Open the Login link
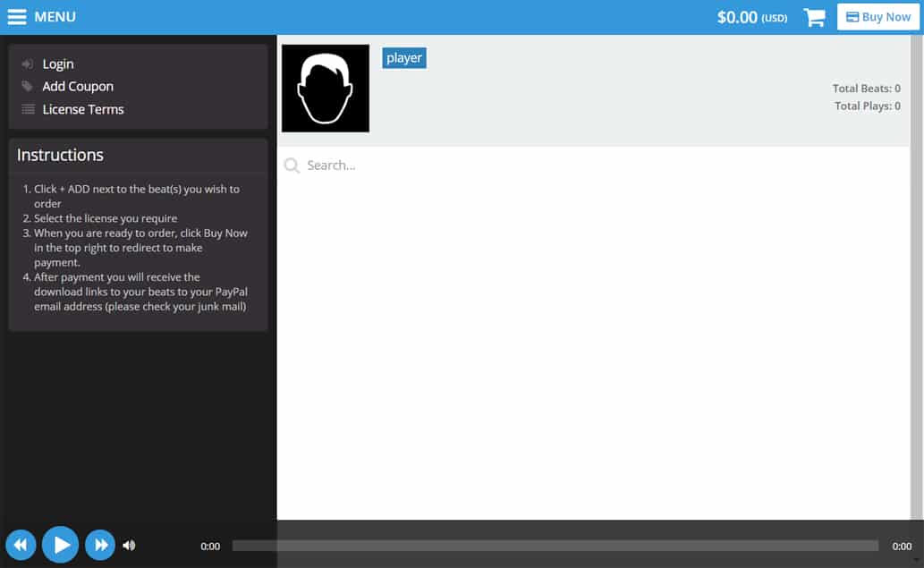 pos(58,64)
